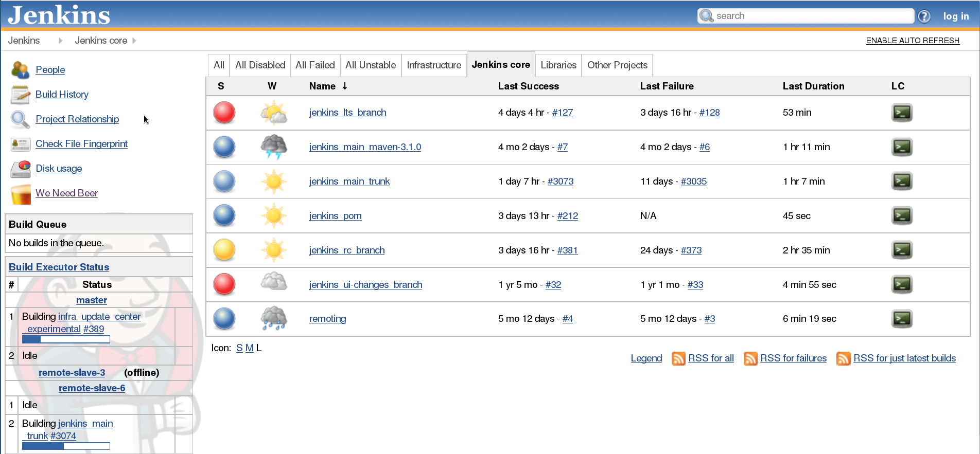Select small icon size S
The width and height of the screenshot is (980, 454).
coord(239,348)
